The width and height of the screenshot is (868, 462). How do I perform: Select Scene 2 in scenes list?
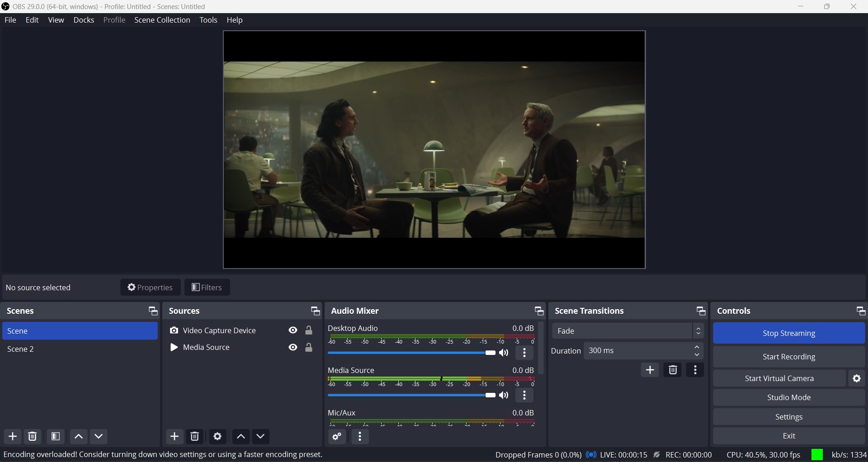tap(80, 349)
